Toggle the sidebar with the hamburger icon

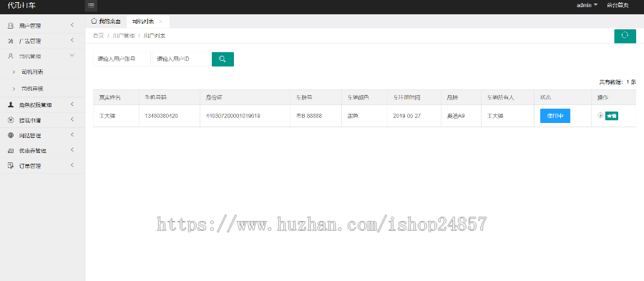point(91,6)
